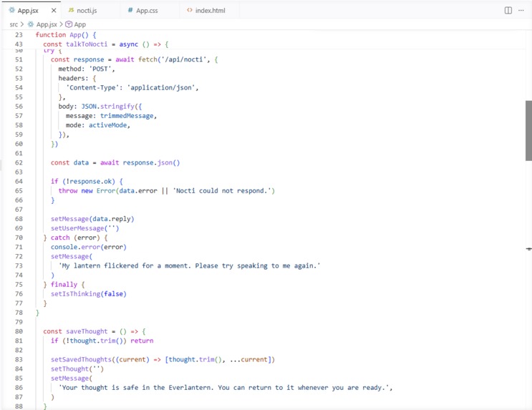Click 'Content-Type' header key
The height and width of the screenshot is (410, 532).
click(92, 88)
